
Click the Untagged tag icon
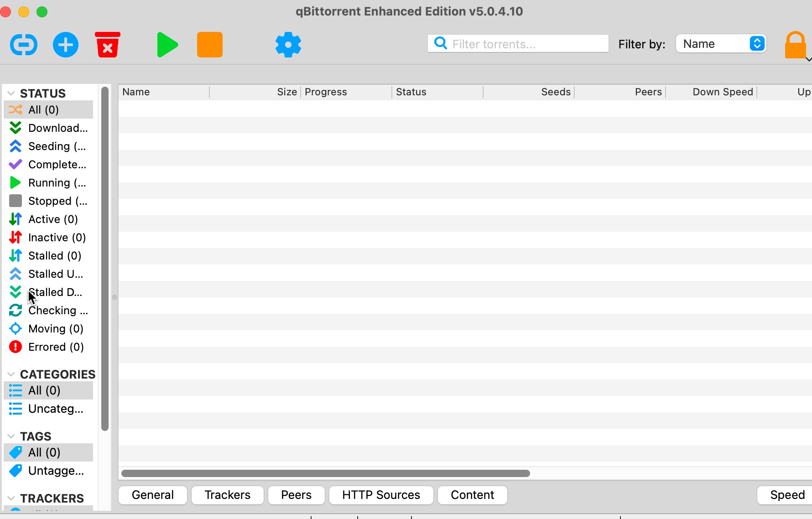tap(16, 471)
